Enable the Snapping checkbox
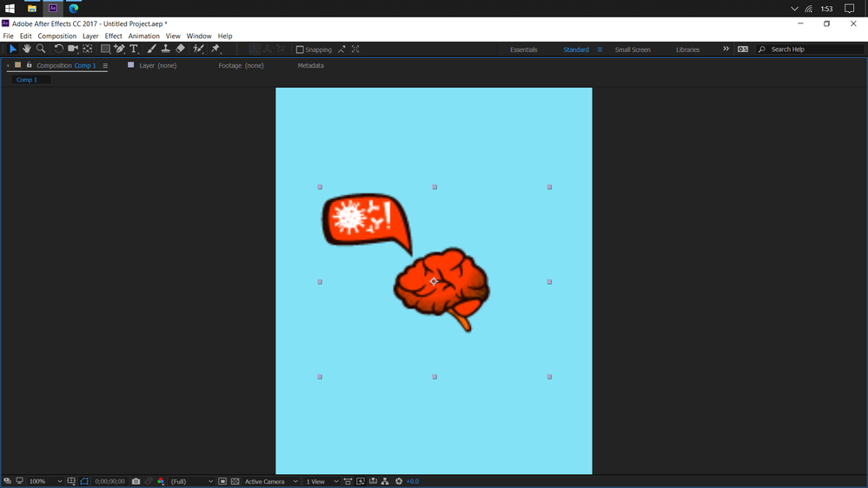This screenshot has width=868, height=488. pyautogui.click(x=300, y=49)
